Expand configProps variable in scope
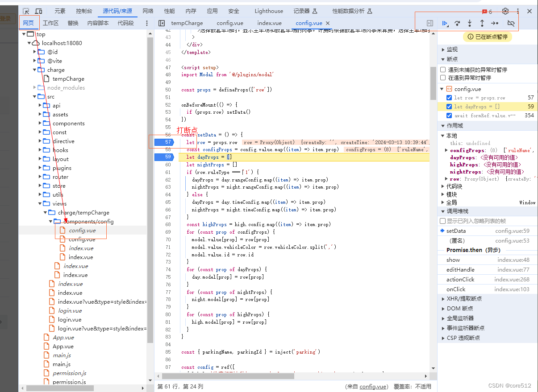 [446, 151]
